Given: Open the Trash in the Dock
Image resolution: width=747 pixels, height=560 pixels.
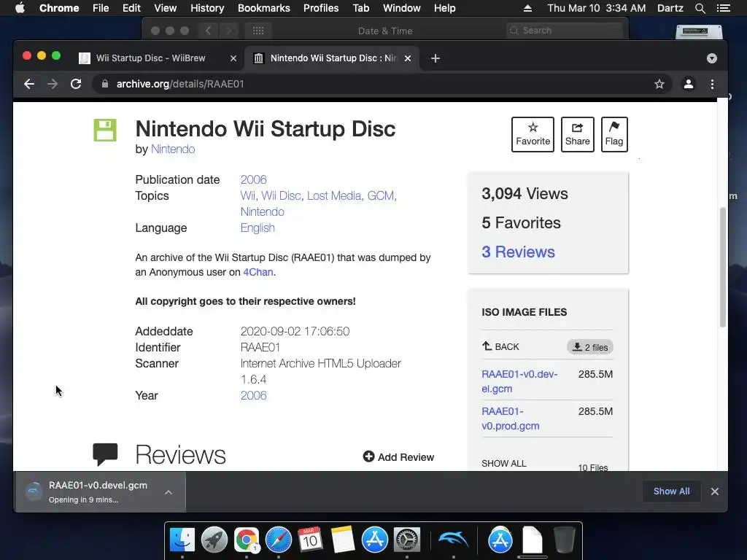Looking at the screenshot, I should (565, 540).
